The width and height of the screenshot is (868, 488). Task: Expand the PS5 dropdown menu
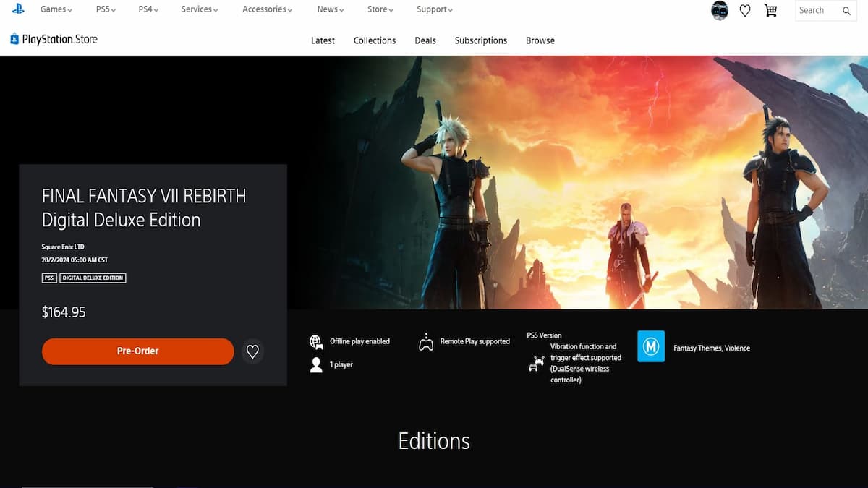[x=106, y=9]
